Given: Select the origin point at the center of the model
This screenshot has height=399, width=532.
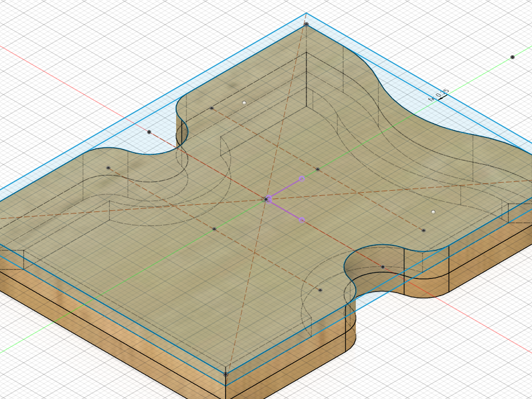Looking at the screenshot, I should pyautogui.click(x=267, y=199).
